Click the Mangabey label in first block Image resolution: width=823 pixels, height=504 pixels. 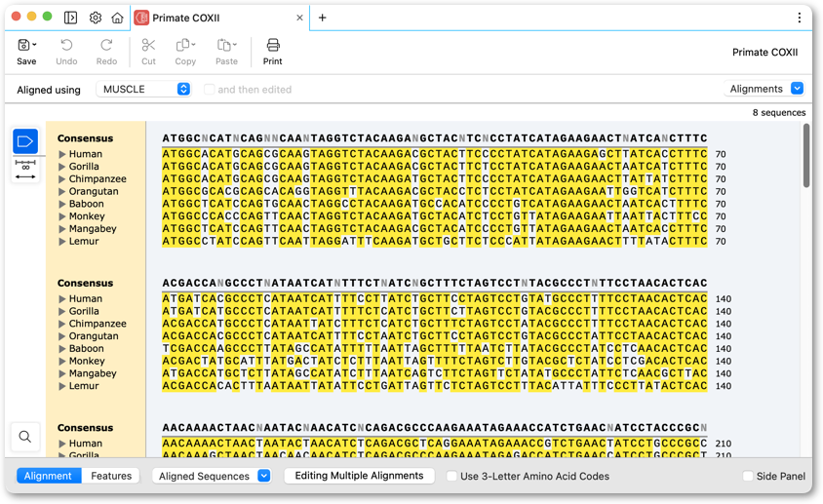(x=93, y=229)
